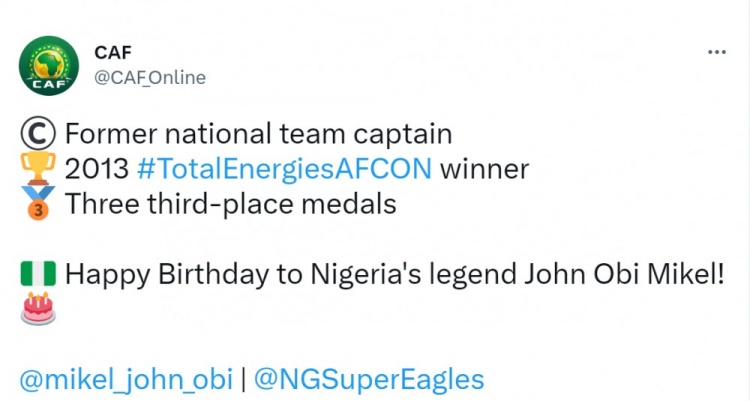Open the #TotalEnergiesAFCON hashtag

(x=284, y=170)
